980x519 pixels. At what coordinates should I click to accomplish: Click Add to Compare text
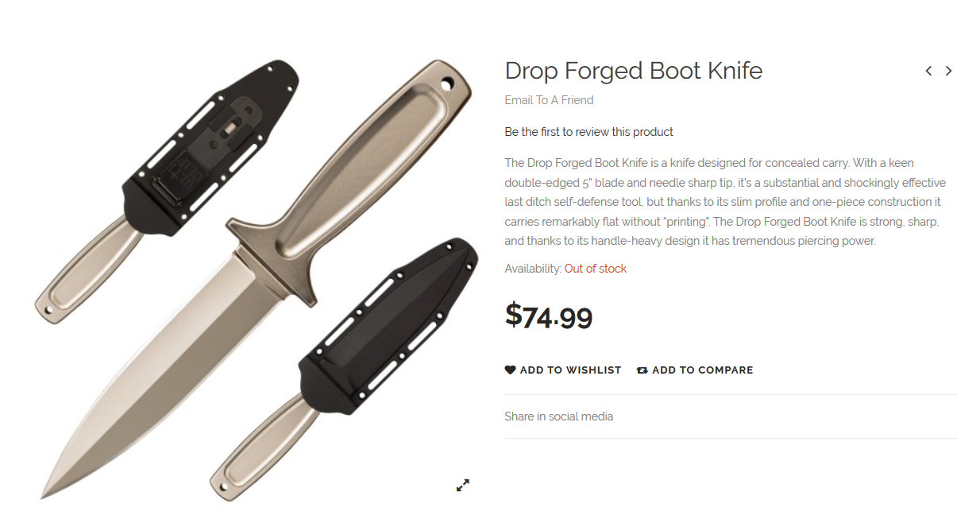coord(702,370)
